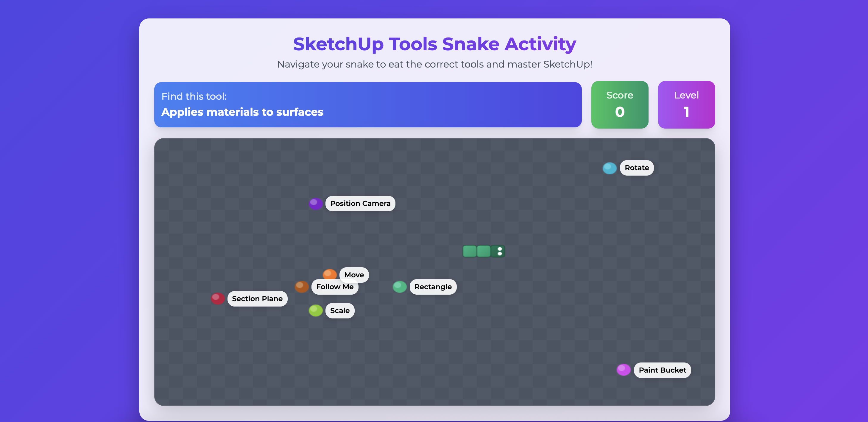868x422 pixels.
Task: Click the Paint Bucket label
Action: (662, 370)
